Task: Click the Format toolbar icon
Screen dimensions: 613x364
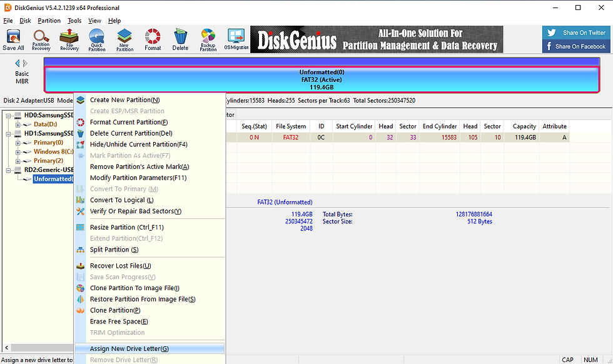Action: pyautogui.click(x=153, y=39)
